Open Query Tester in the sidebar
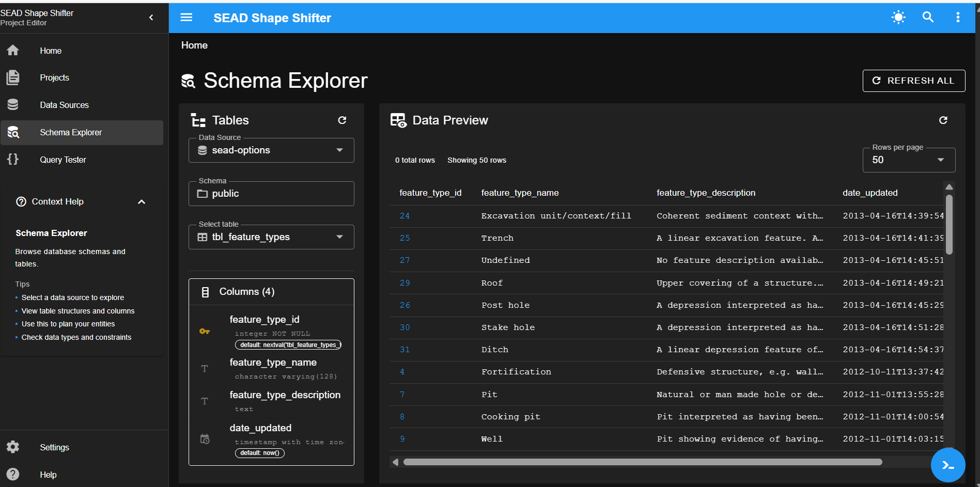The height and width of the screenshot is (487, 980). 63,160
